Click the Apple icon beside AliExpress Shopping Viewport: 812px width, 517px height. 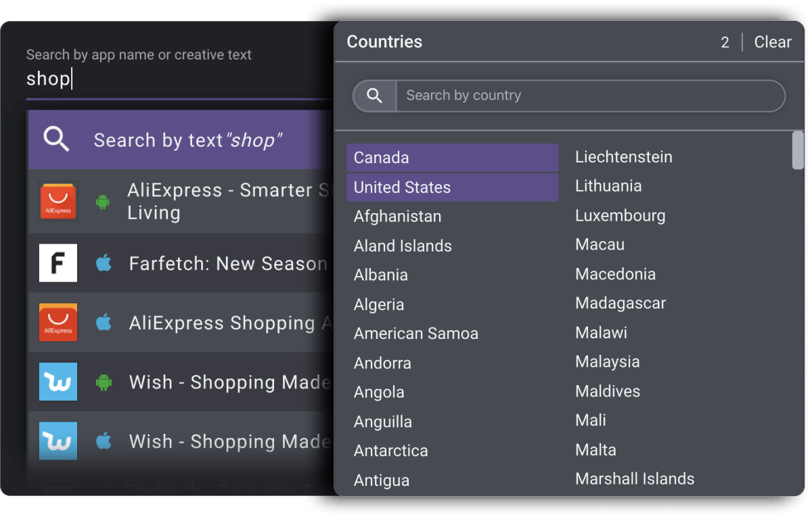point(104,323)
